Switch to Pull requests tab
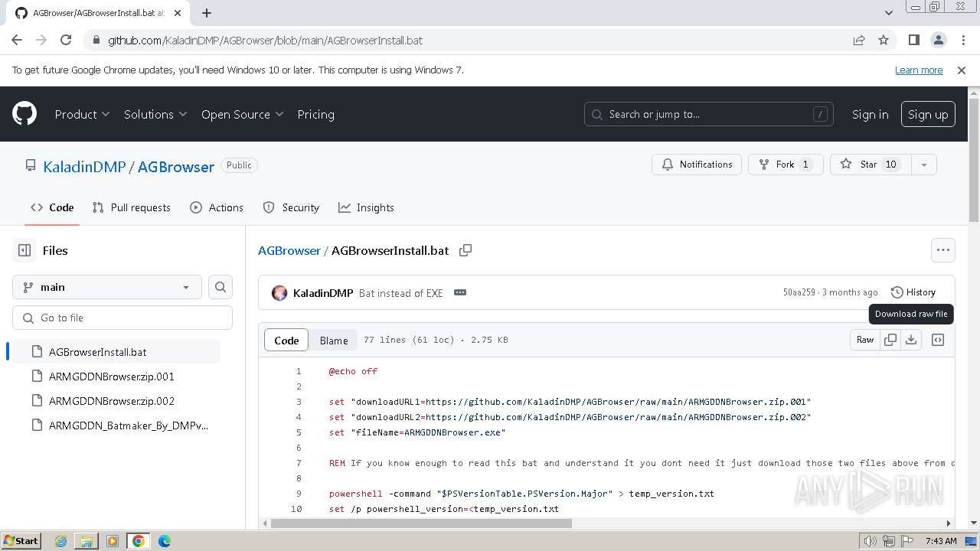This screenshot has width=980, height=551. (x=131, y=207)
